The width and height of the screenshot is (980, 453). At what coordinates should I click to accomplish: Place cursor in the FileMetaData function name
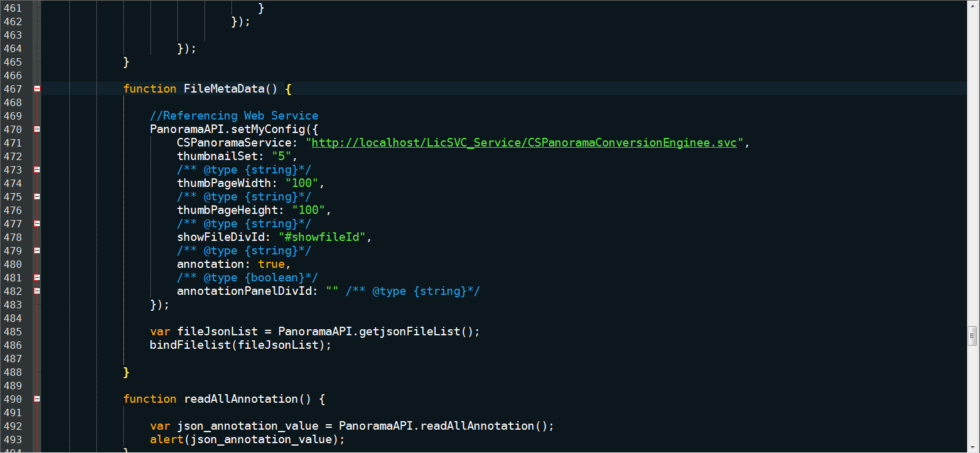[223, 89]
